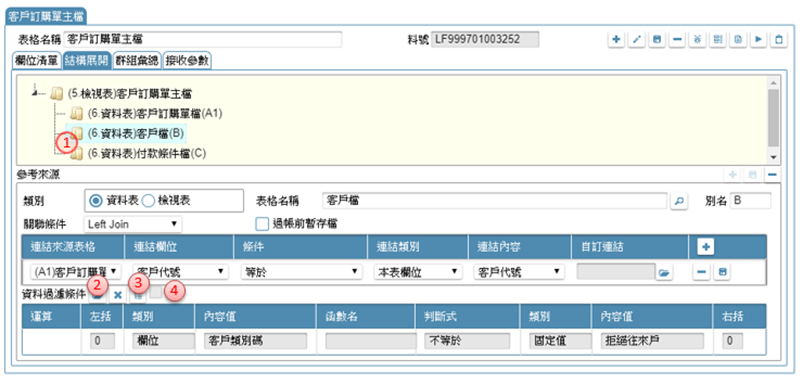Click the empty 函數名 field in filter row
803x384 pixels.
371,341
